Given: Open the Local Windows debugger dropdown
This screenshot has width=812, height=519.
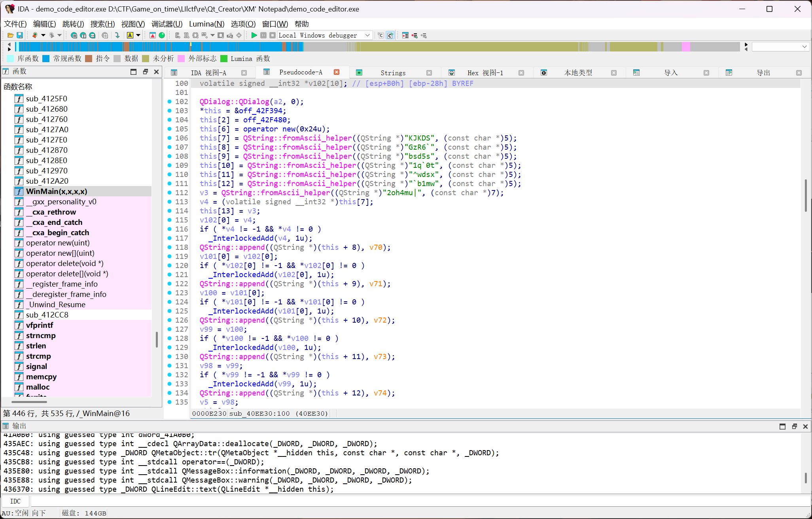Looking at the screenshot, I should pyautogui.click(x=367, y=35).
